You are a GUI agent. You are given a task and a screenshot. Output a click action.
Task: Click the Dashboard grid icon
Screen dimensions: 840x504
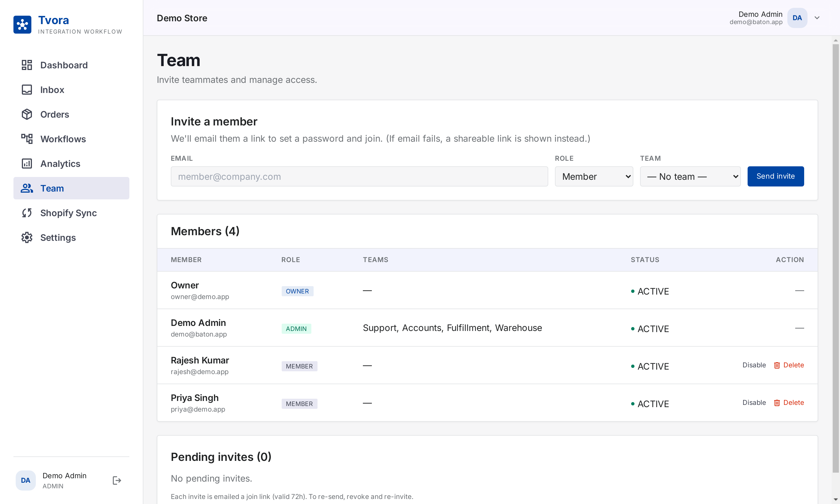coord(27,65)
